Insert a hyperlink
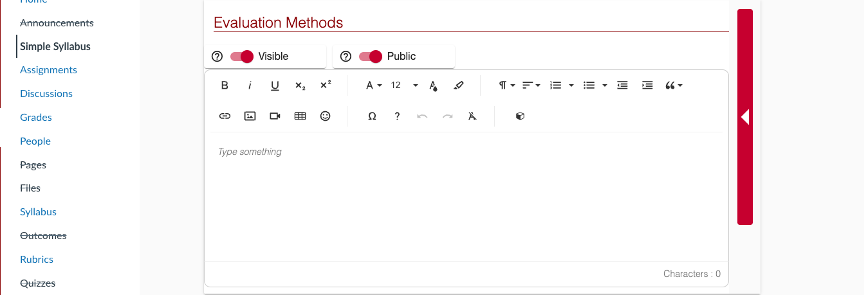Screen dimensions: 868x295 pos(225,116)
